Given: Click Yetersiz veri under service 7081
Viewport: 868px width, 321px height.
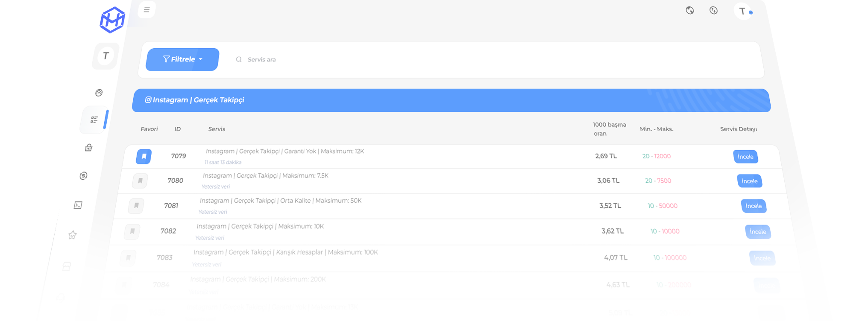Looking at the screenshot, I should [x=213, y=212].
